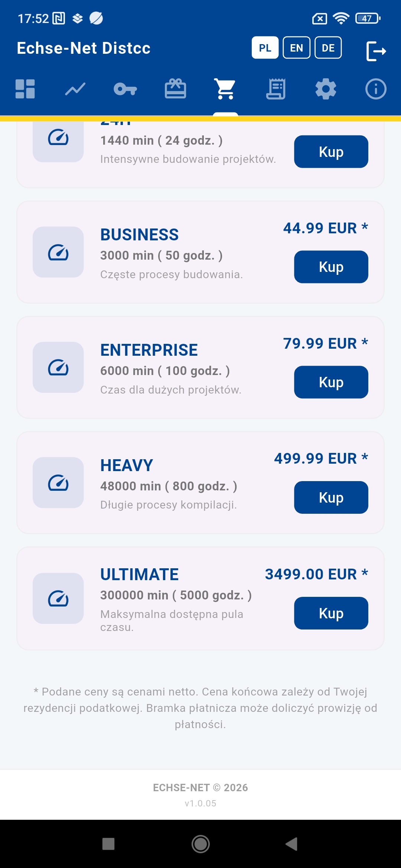Switch language to PL
The width and height of the screenshot is (401, 868).
tap(265, 48)
